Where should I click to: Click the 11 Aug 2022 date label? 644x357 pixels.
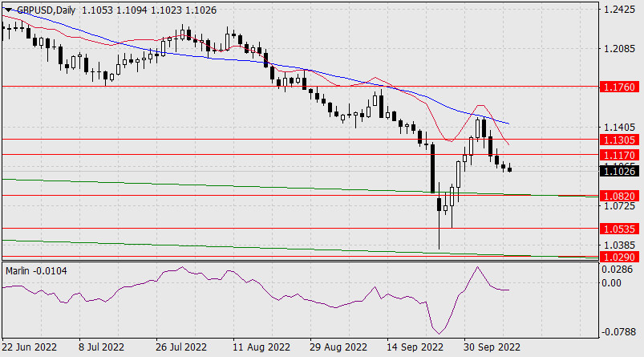[x=261, y=347]
